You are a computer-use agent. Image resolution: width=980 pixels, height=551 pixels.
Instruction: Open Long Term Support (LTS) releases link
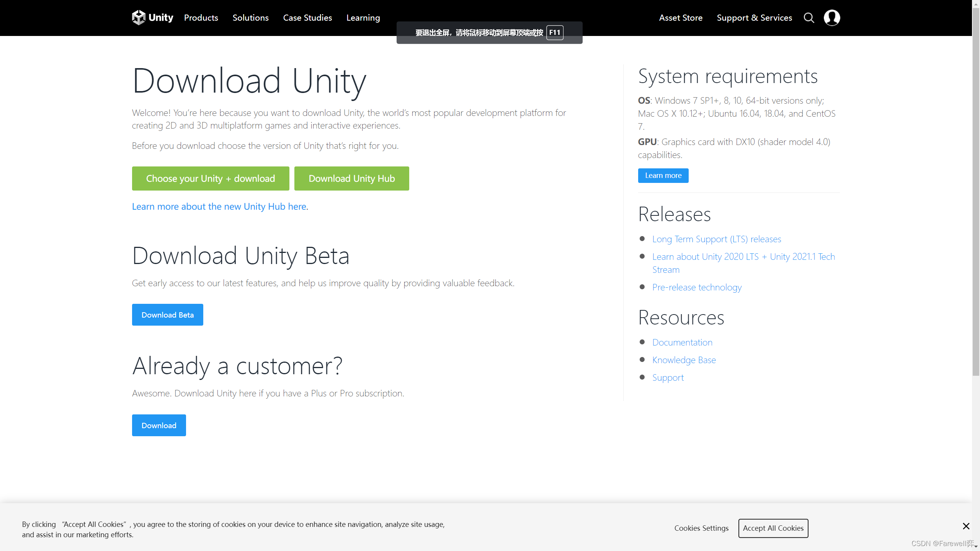[x=716, y=239]
